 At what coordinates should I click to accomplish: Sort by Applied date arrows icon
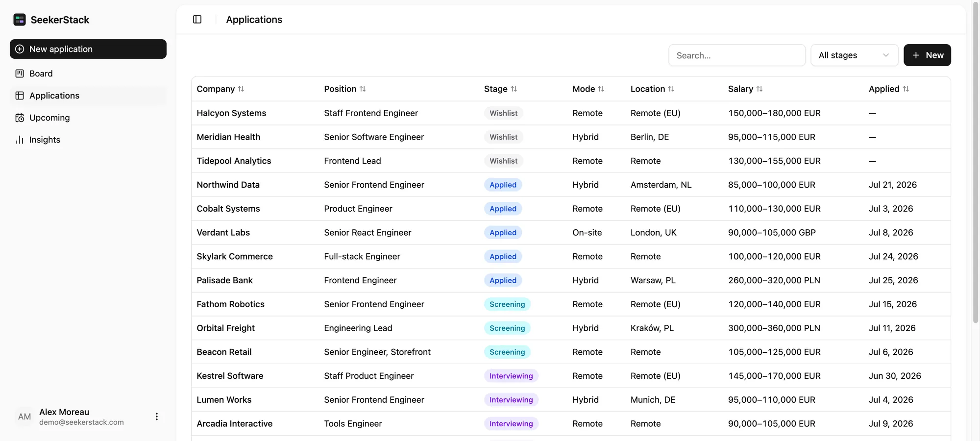coord(906,89)
